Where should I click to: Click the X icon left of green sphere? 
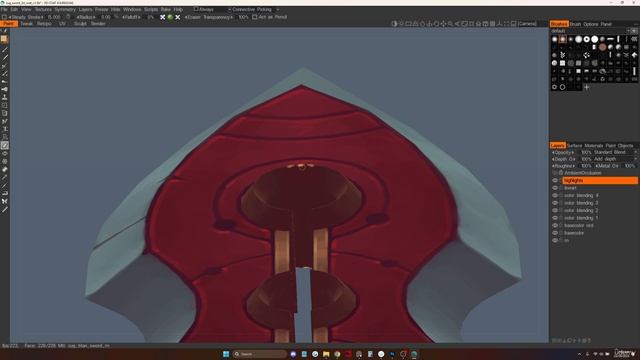pos(162,17)
